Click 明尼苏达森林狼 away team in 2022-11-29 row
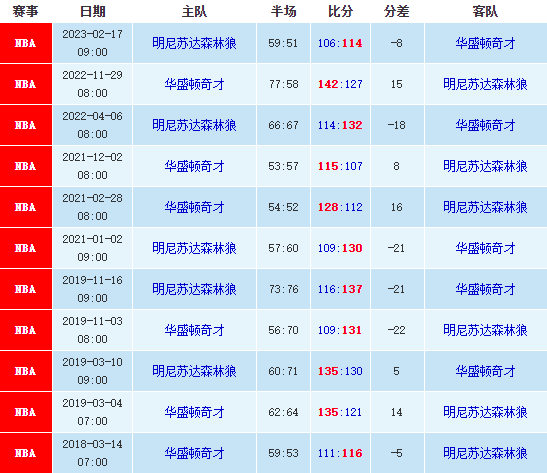 (x=485, y=84)
